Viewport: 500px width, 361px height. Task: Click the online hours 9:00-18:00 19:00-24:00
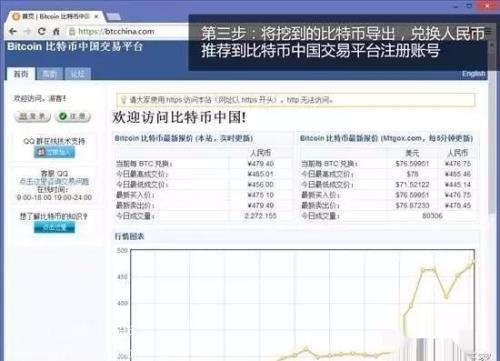tap(54, 197)
